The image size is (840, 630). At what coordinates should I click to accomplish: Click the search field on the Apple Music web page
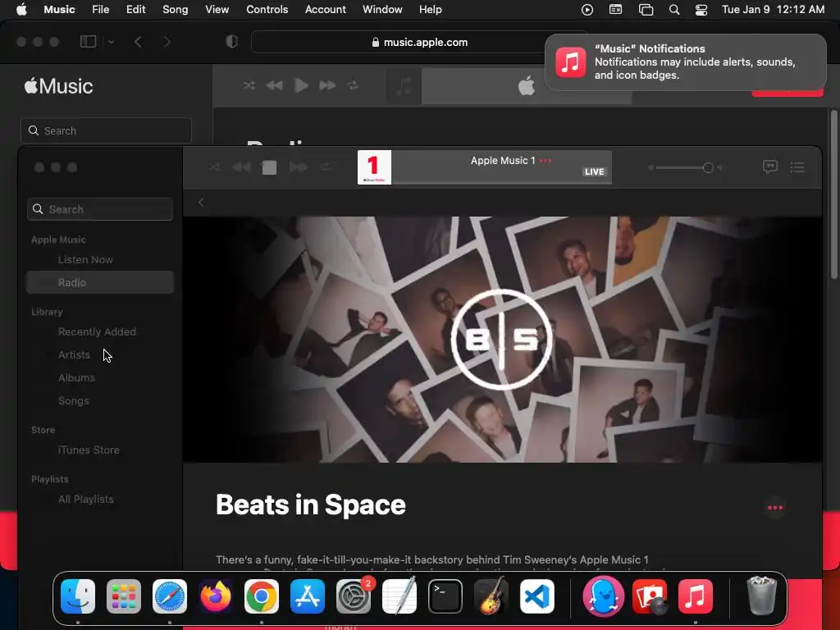[106, 130]
